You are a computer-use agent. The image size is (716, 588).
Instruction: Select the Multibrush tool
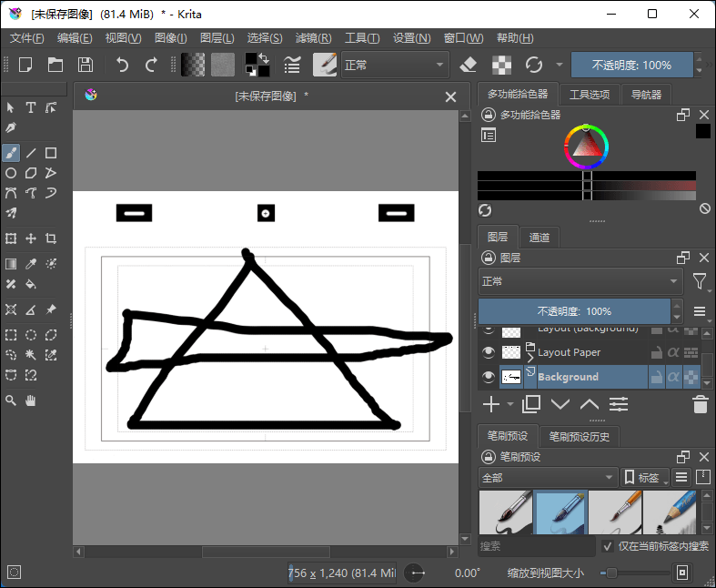11,213
